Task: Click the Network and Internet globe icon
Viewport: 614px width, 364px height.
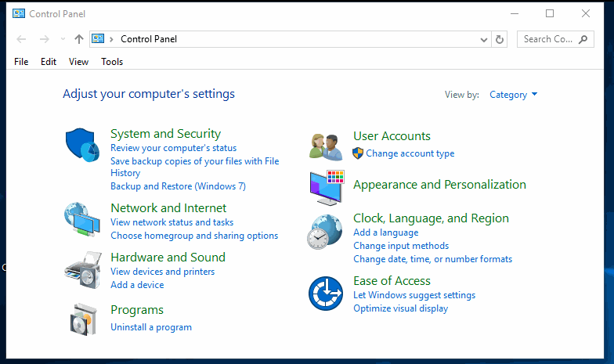Action: point(82,219)
